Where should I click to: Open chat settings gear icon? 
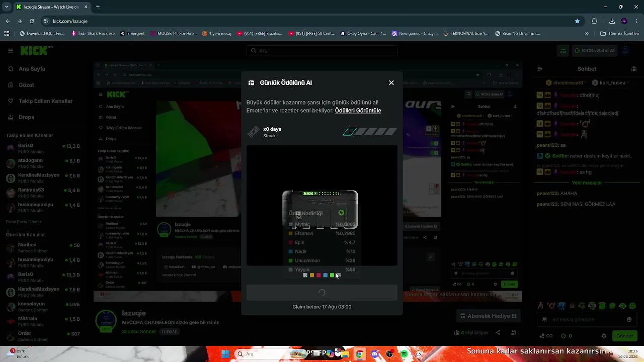click(x=604, y=336)
